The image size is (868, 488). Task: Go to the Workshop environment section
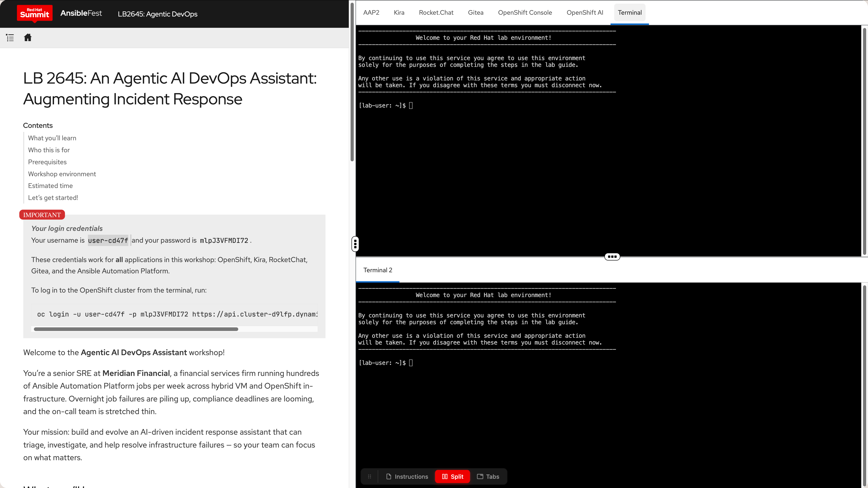pyautogui.click(x=62, y=174)
